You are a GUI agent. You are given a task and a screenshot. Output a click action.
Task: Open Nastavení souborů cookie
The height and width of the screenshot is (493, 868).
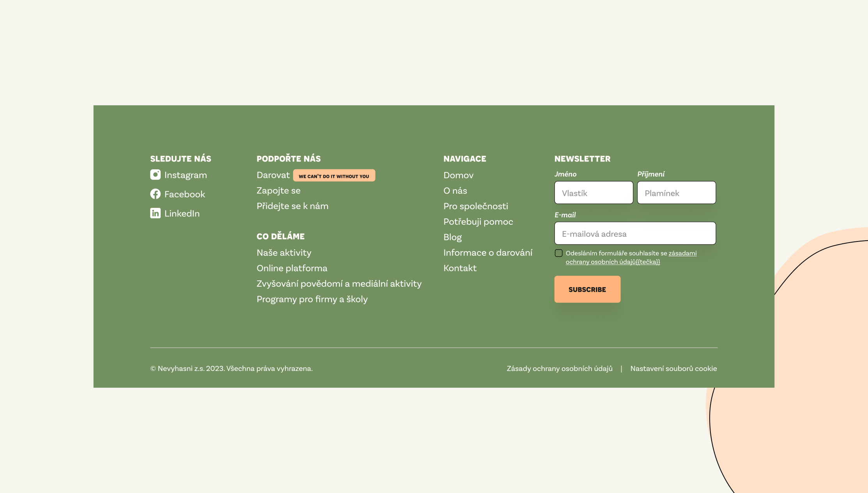tap(673, 369)
